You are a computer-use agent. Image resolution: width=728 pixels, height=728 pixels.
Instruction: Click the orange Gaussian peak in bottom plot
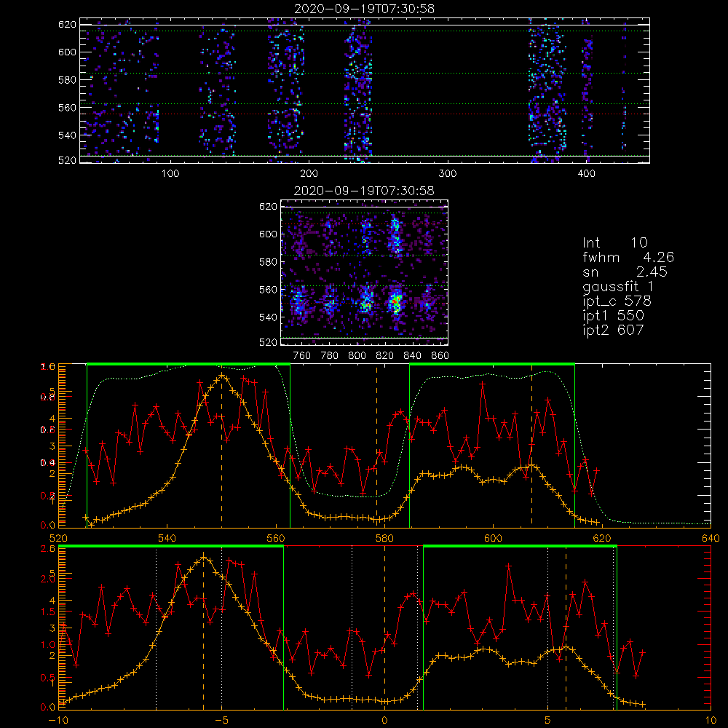(203, 558)
